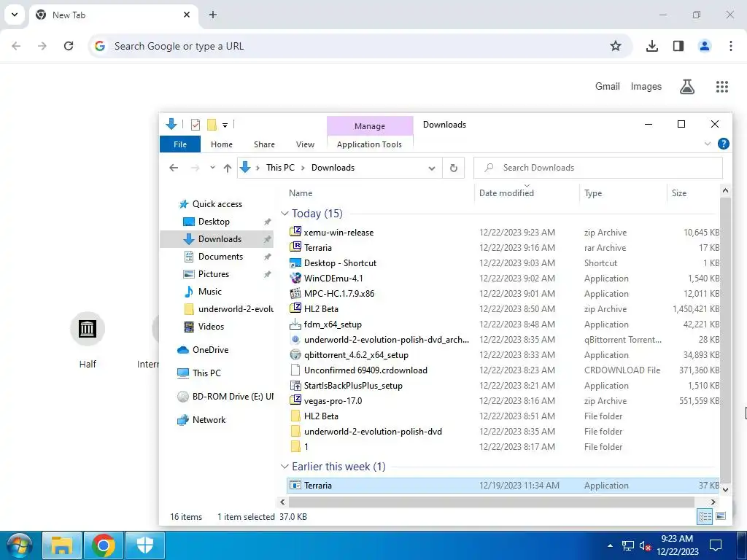The height and width of the screenshot is (560, 747).
Task: Open Google Labs flask icon
Action: (687, 87)
